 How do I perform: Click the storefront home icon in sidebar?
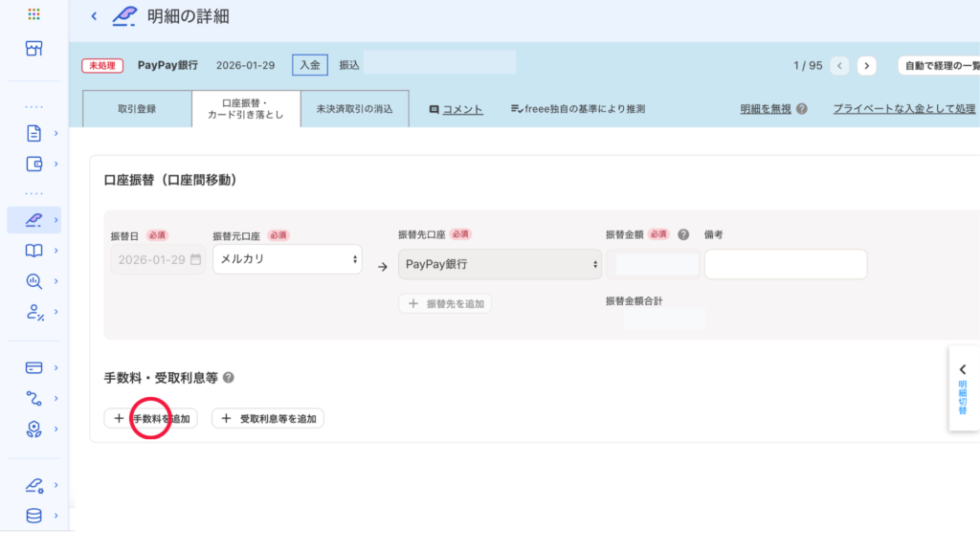pyautogui.click(x=33, y=49)
